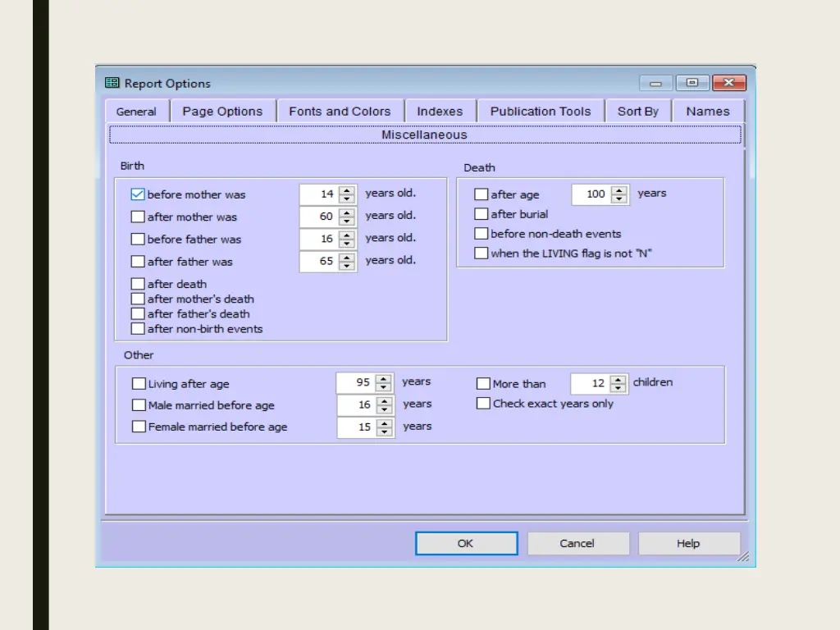The height and width of the screenshot is (630, 840).
Task: Uncheck 'before mother was' checkbox
Action: point(138,194)
